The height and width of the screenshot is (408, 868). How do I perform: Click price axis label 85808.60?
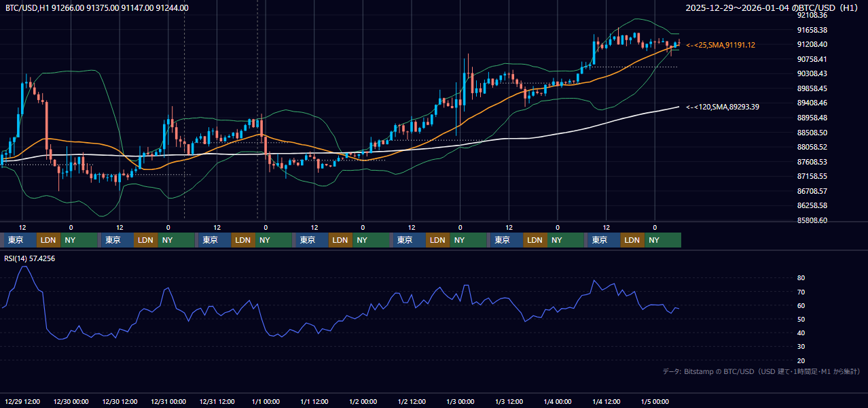812,220
